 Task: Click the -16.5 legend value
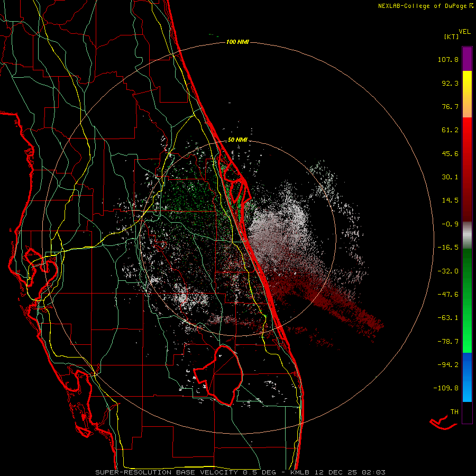click(448, 248)
